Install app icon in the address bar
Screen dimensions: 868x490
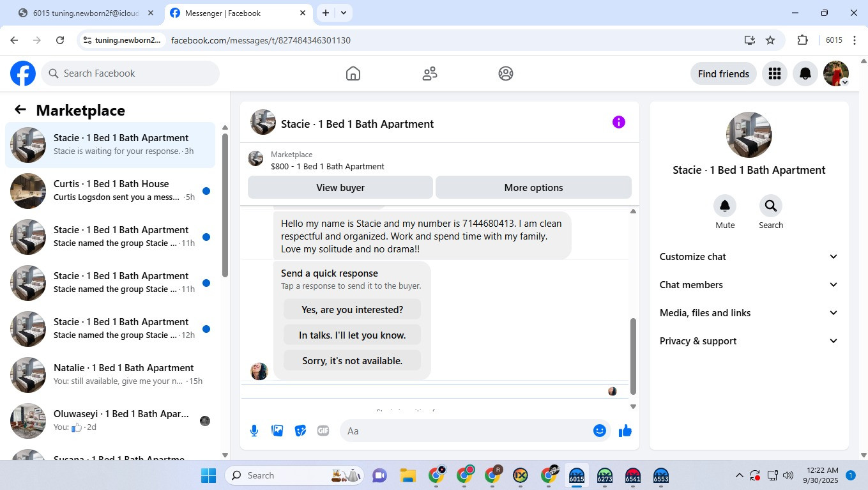(x=750, y=40)
